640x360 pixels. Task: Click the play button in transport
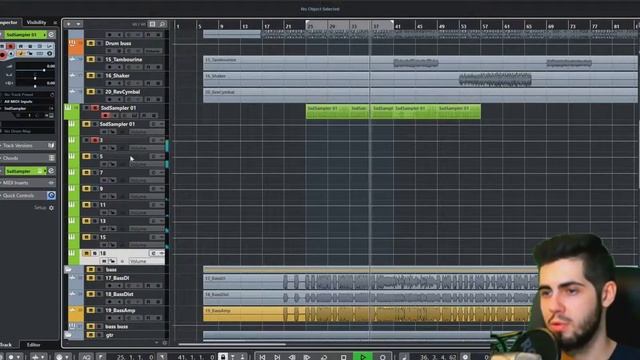click(362, 357)
